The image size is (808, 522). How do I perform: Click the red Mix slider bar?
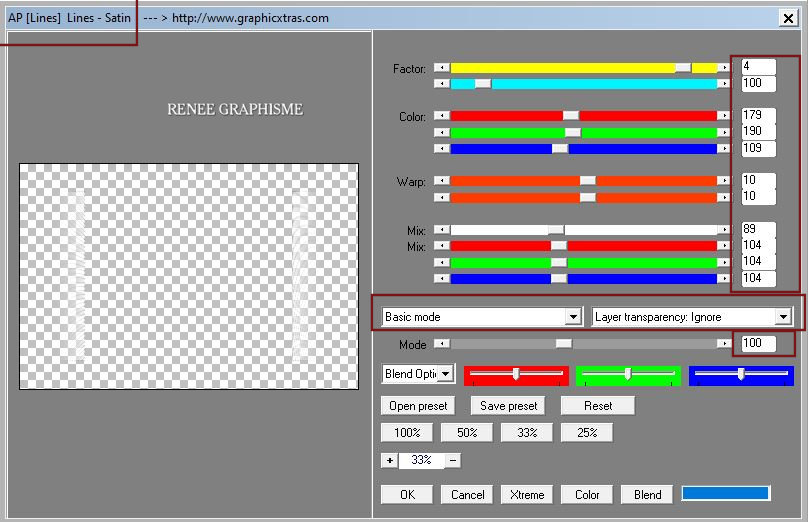tap(583, 246)
